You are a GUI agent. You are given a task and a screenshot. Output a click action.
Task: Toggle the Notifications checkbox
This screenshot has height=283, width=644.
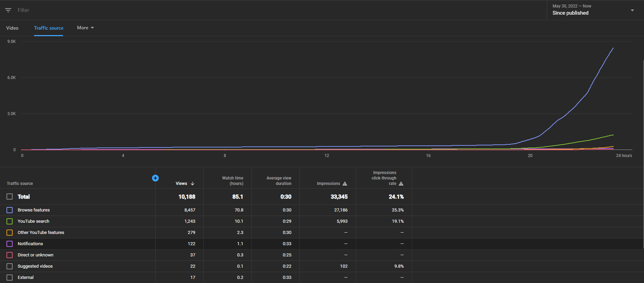[10, 244]
